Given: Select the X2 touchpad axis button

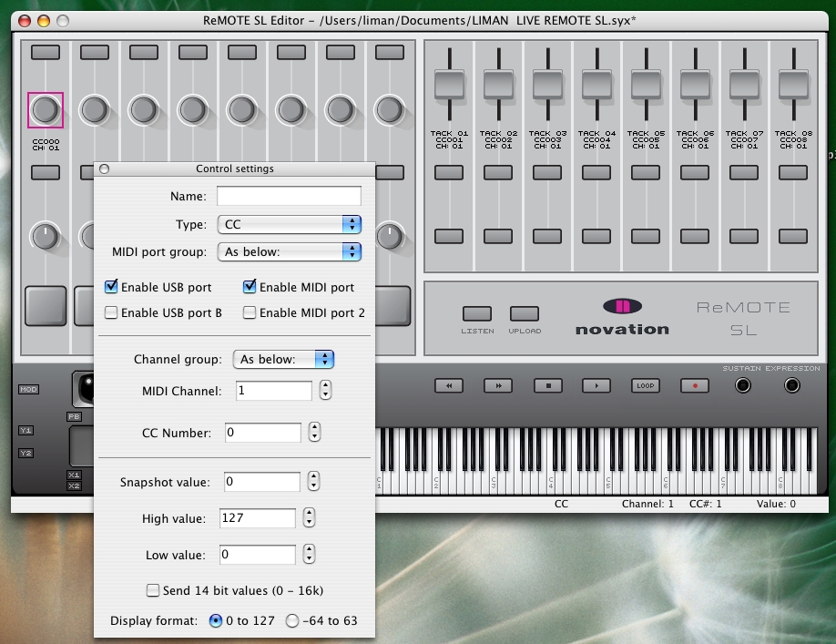Looking at the screenshot, I should click(74, 486).
